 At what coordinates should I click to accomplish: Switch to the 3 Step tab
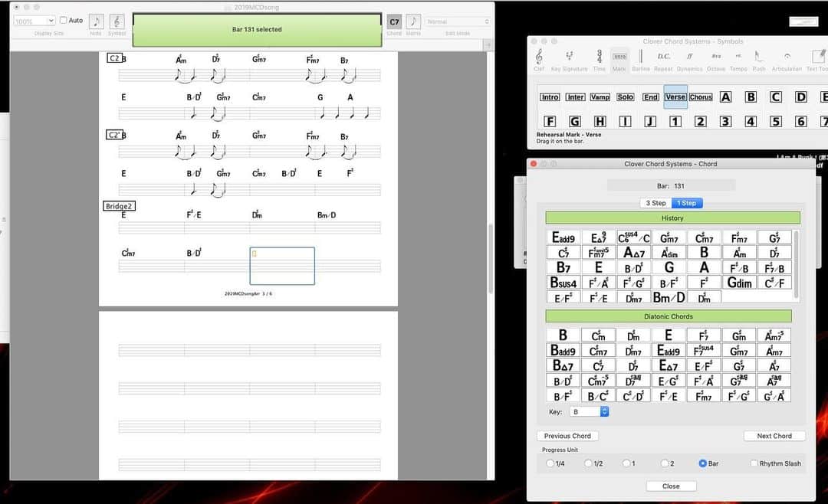click(655, 203)
